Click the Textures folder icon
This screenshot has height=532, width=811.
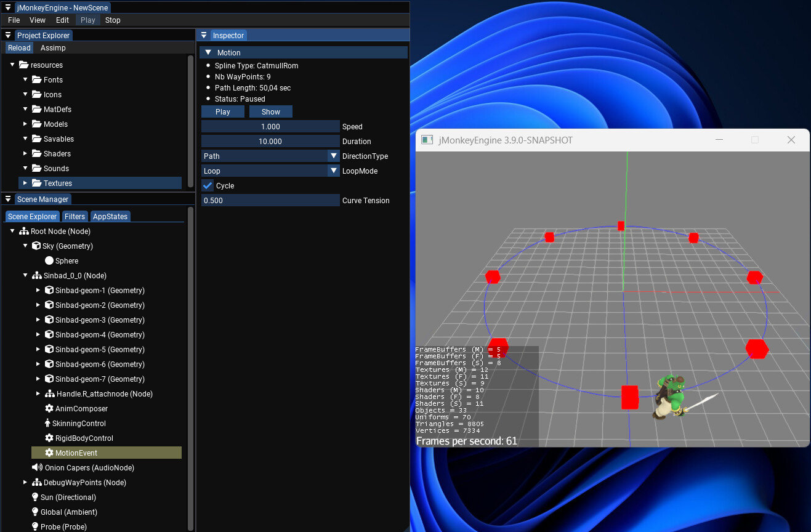click(37, 183)
